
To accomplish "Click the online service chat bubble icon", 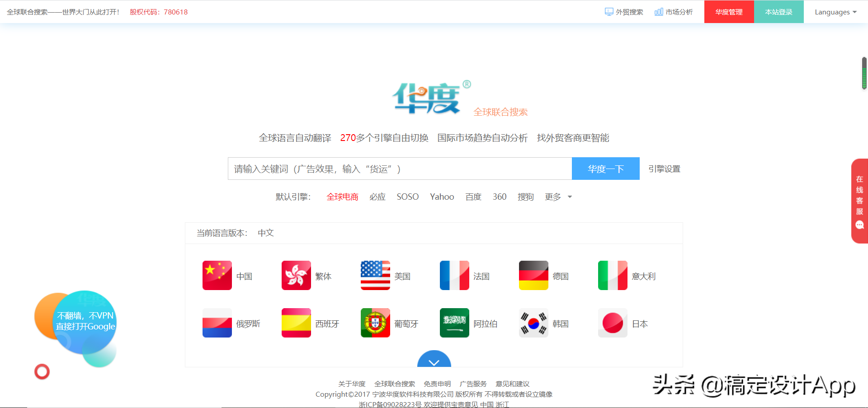I will click(x=859, y=225).
